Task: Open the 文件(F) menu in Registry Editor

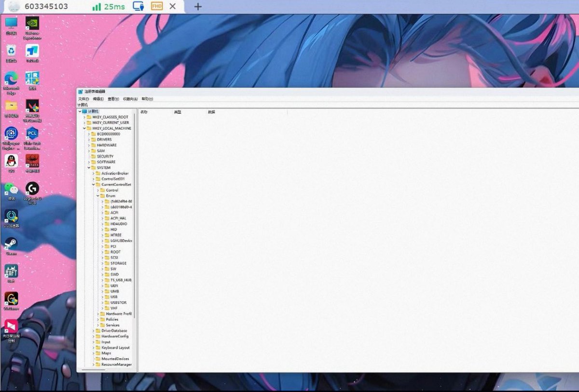Action: click(84, 99)
